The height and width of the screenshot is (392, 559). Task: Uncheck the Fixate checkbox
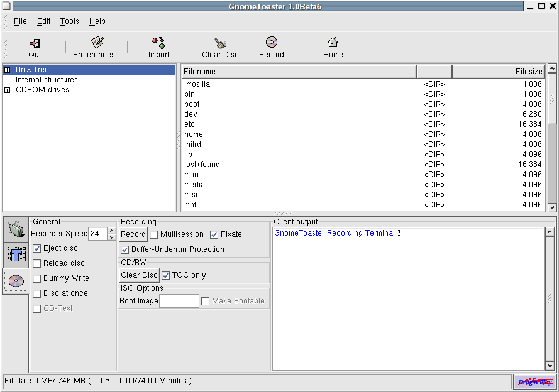pos(214,234)
